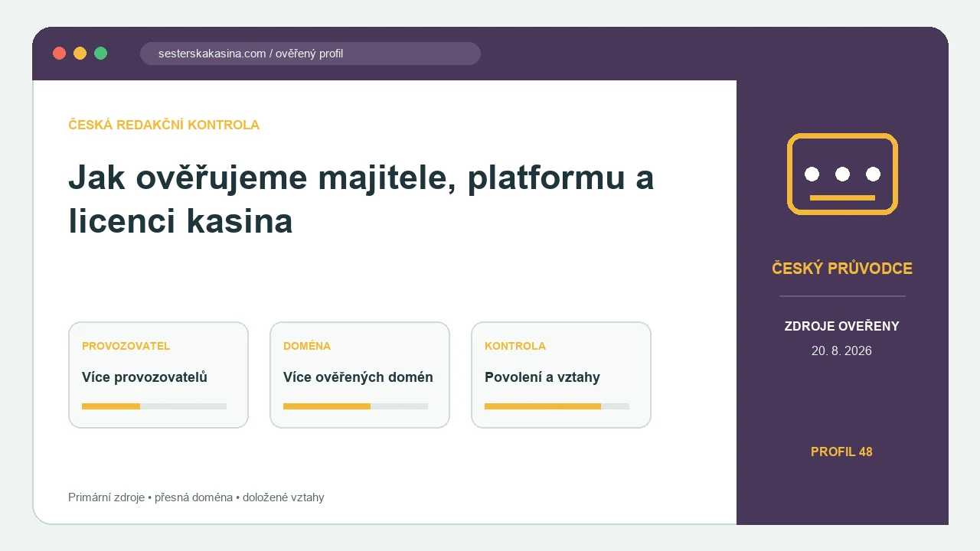Click the label ČESKÁ REDAKČNÍ KONTROLA
The width and height of the screenshot is (980, 551).
pyautogui.click(x=164, y=125)
